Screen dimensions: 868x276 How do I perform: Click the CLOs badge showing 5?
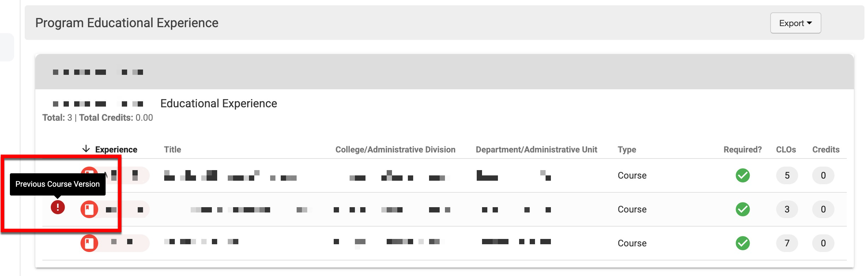click(787, 175)
